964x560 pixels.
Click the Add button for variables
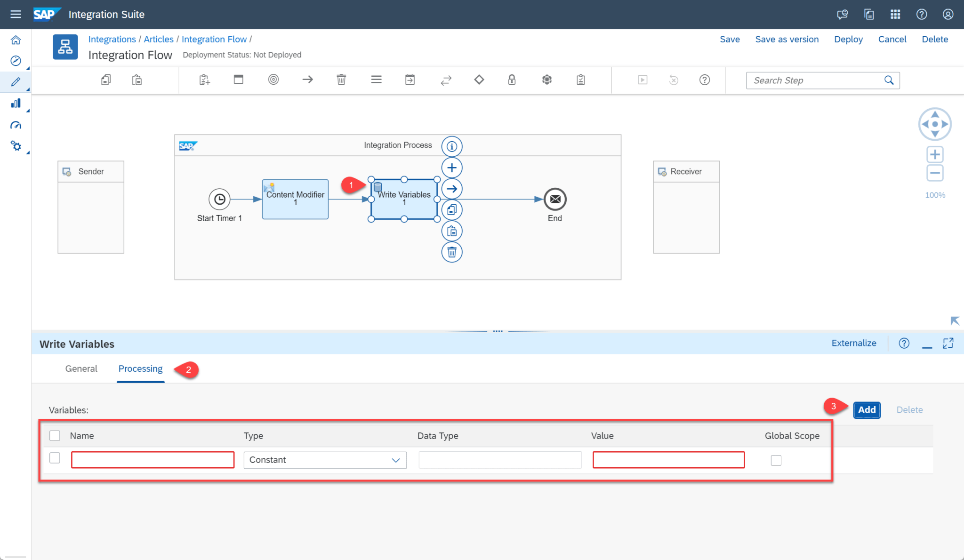point(867,410)
